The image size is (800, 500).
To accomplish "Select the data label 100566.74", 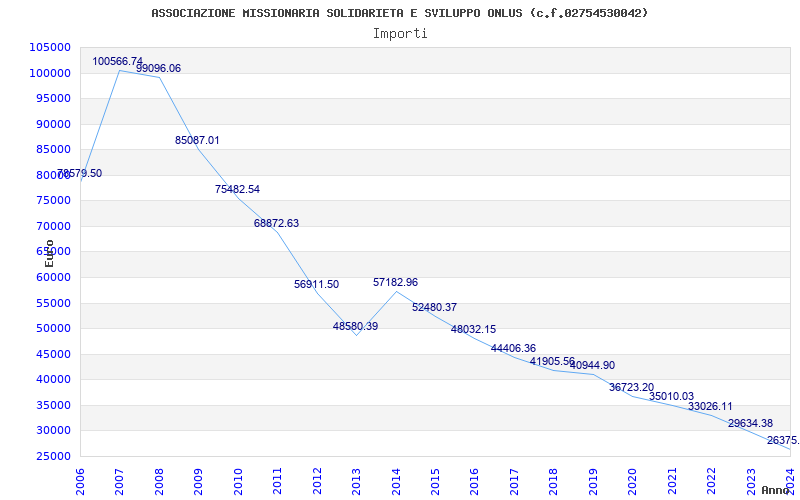I will coord(117,61).
